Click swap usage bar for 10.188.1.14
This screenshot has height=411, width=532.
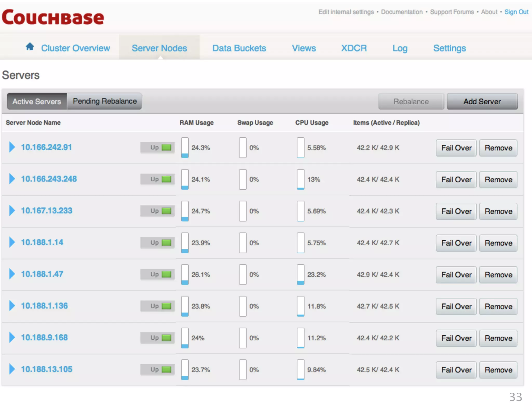point(243,243)
